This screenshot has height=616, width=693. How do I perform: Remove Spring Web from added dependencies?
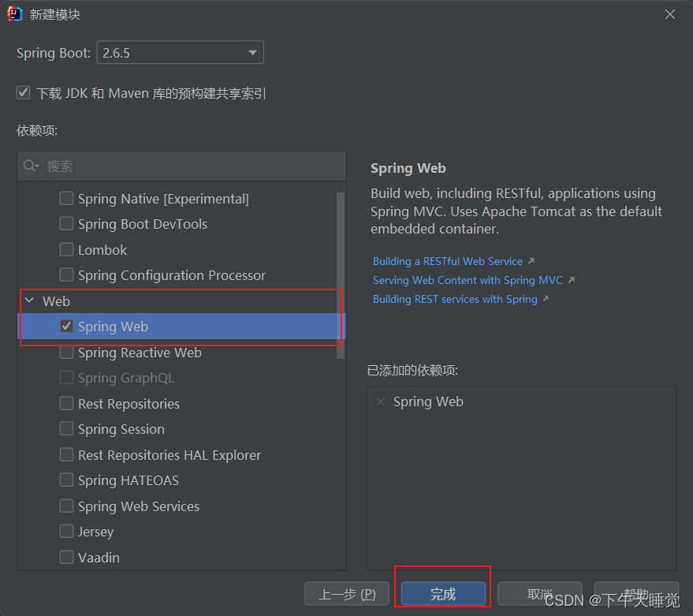coord(381,401)
